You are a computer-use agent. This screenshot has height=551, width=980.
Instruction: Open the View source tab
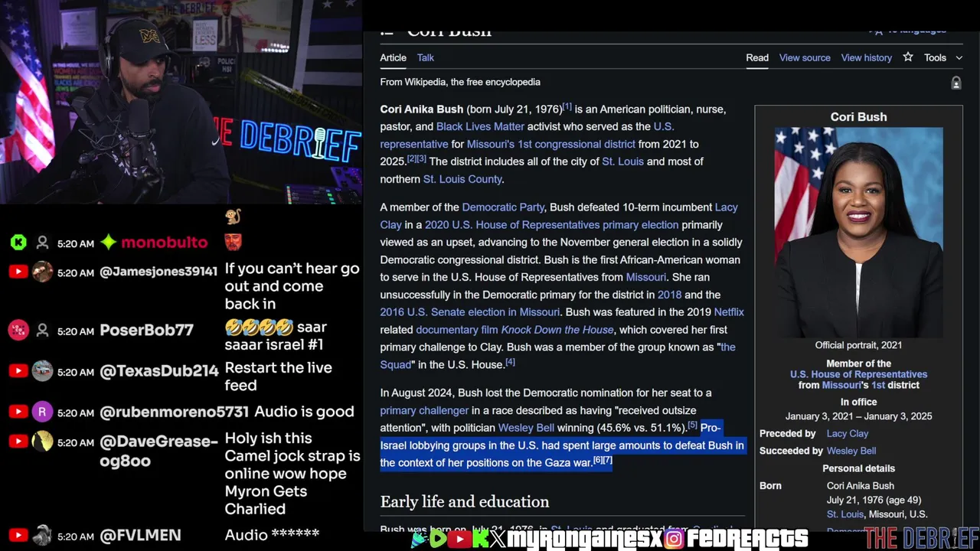pyautogui.click(x=805, y=57)
